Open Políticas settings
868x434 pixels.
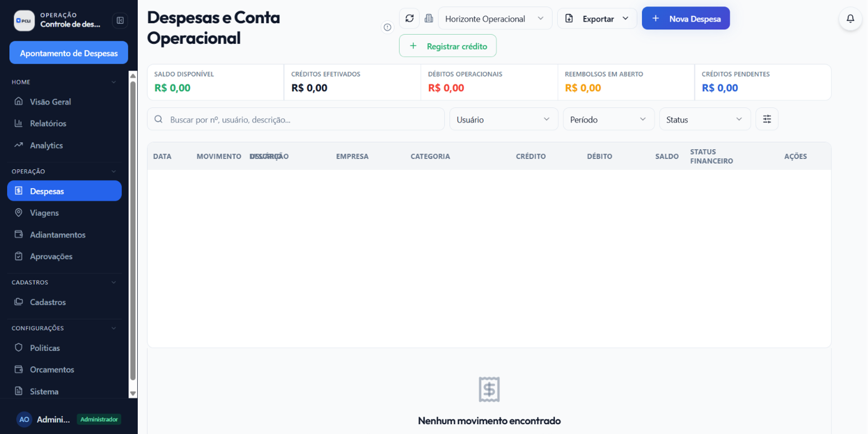[64, 348]
